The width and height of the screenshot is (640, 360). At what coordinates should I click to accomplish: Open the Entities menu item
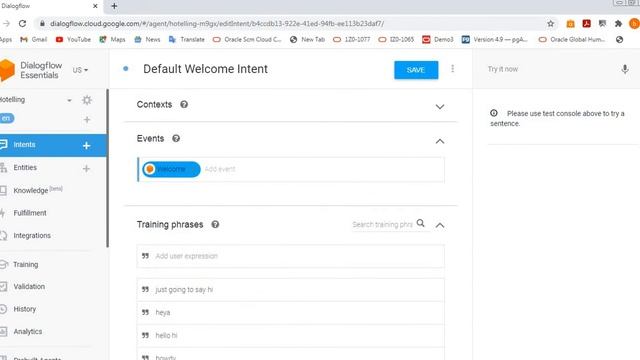point(25,168)
